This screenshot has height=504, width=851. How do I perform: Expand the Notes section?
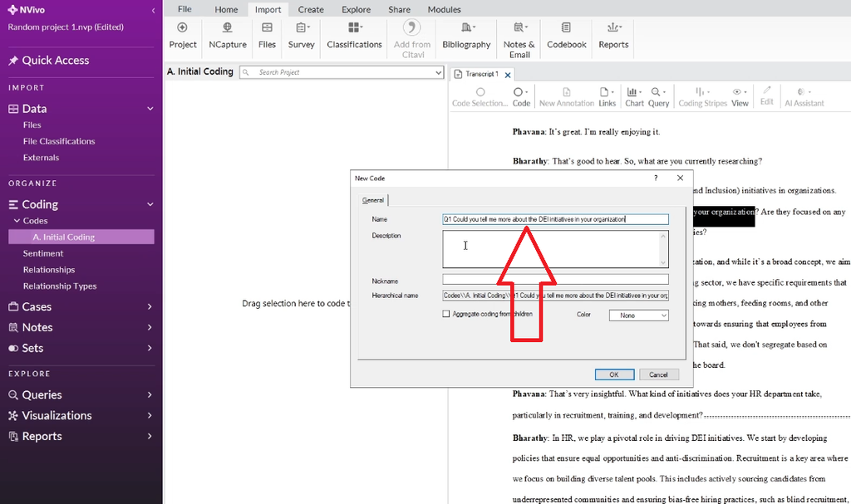tap(150, 327)
